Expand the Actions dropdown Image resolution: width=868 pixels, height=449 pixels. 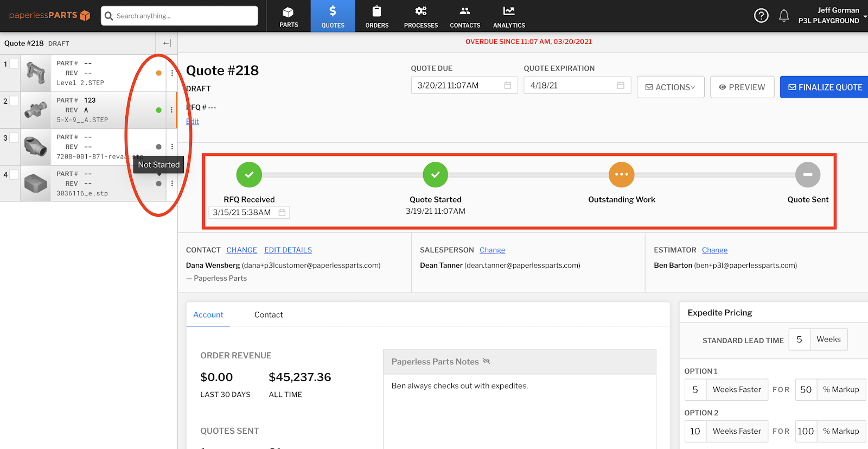pos(671,87)
